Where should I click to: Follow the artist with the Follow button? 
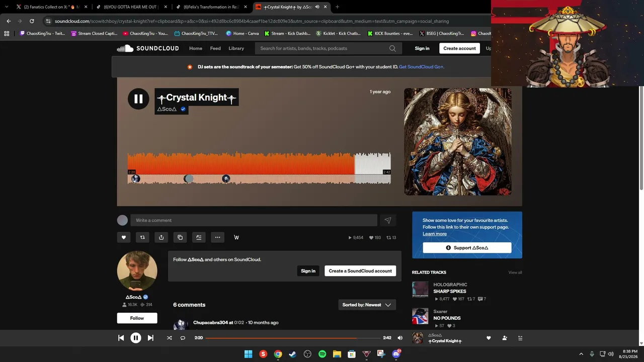point(137,318)
